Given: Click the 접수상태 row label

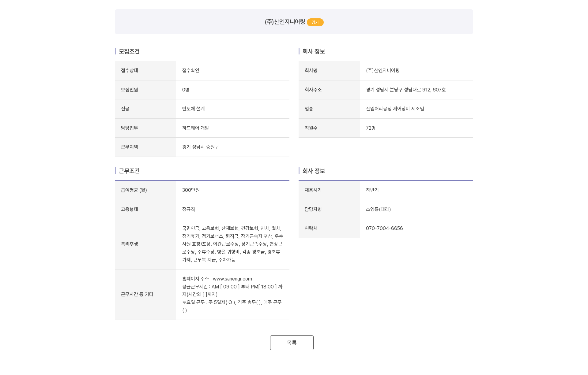Looking at the screenshot, I should [129, 70].
